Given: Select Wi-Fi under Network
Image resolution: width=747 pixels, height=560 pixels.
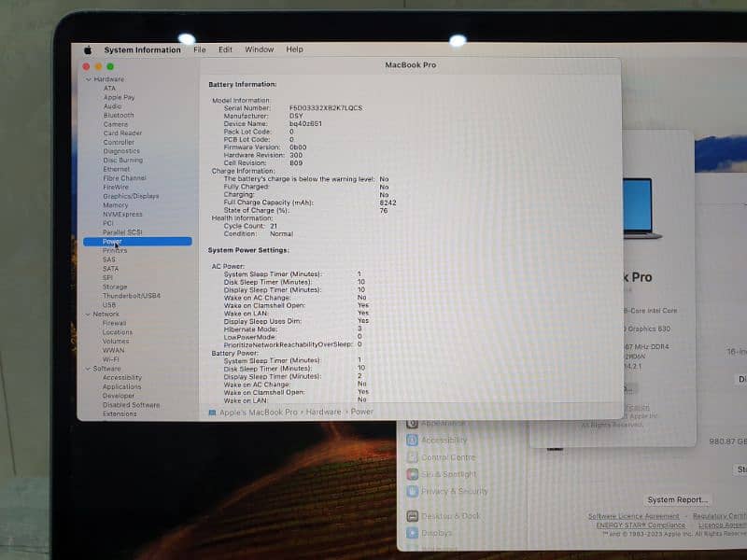Looking at the screenshot, I should (x=110, y=359).
